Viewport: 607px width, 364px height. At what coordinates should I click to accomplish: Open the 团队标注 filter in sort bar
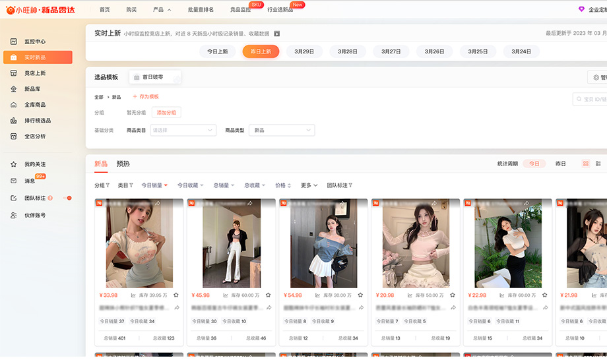pos(340,185)
